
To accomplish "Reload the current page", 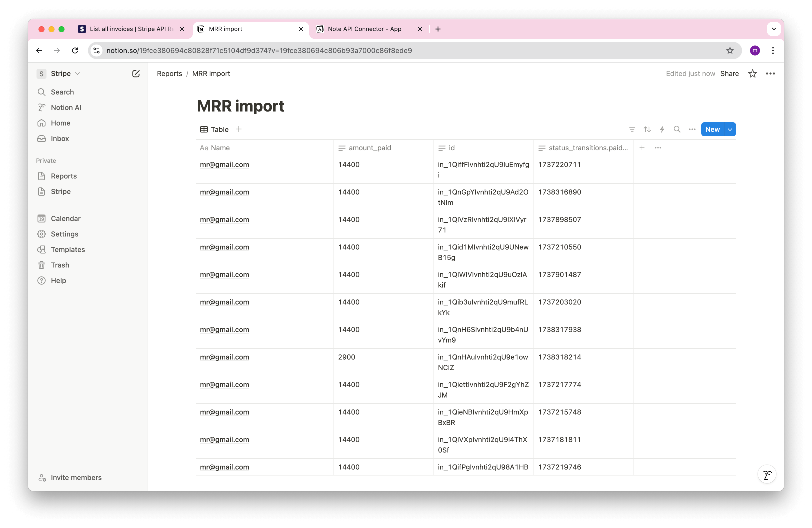I will [x=75, y=50].
